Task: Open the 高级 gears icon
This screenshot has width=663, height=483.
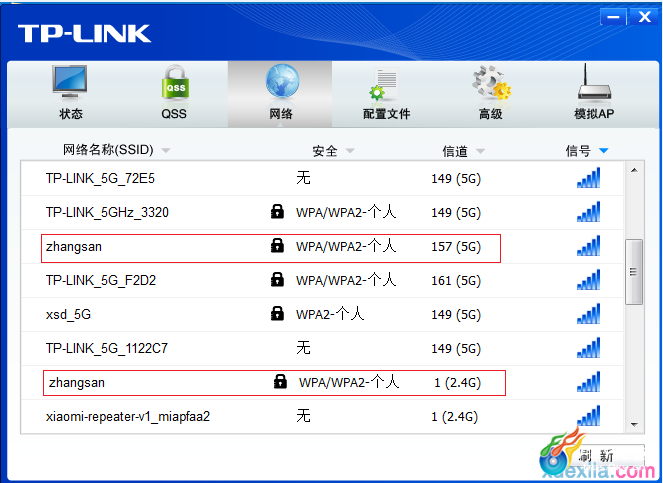Action: [x=491, y=82]
